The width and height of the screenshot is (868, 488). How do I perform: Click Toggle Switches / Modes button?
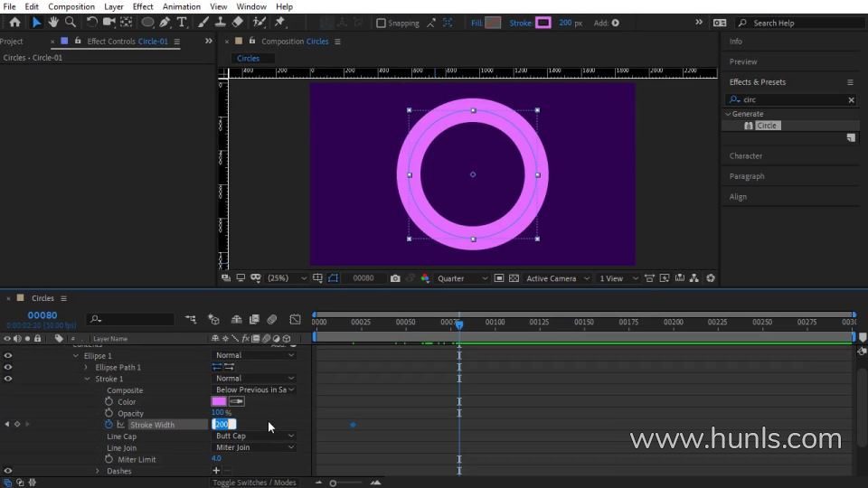tap(254, 483)
